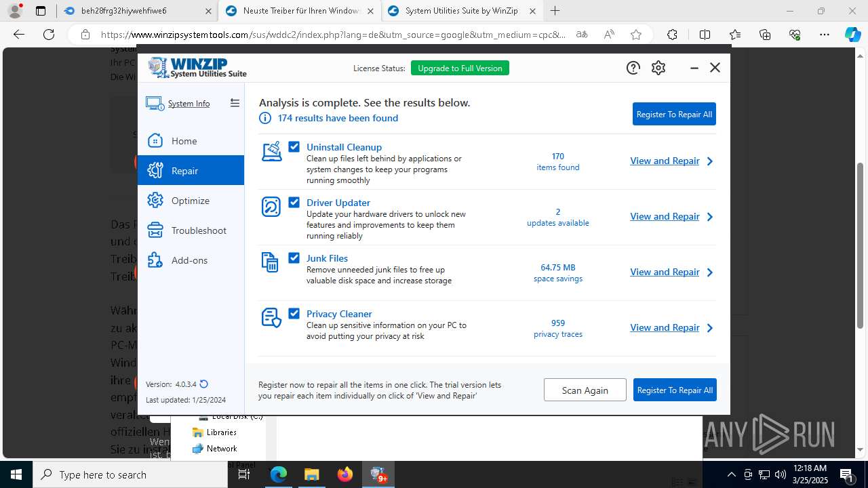The image size is (868, 488).
Task: Click the Add-ons puzzle icon
Action: point(155,260)
